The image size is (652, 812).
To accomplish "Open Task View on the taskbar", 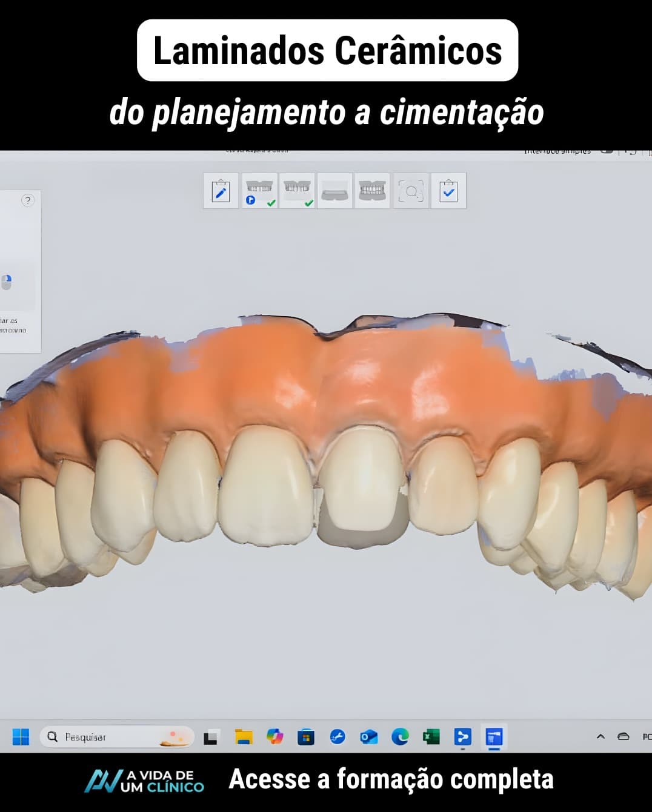I will pyautogui.click(x=210, y=738).
